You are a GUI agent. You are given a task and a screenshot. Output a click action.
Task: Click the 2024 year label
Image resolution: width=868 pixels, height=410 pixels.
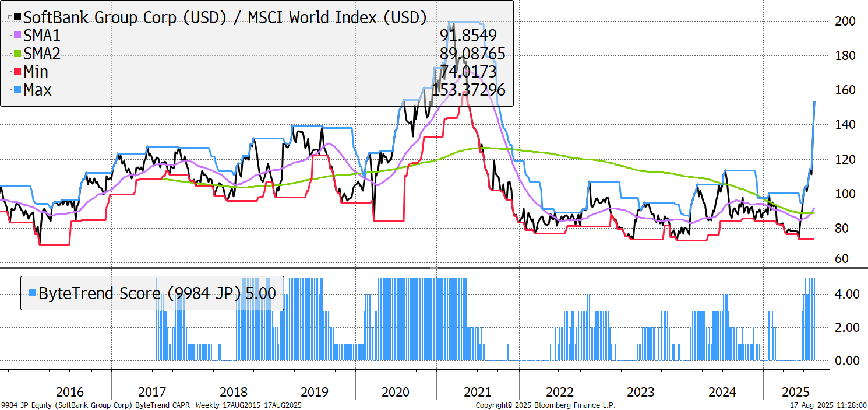pyautogui.click(x=722, y=392)
